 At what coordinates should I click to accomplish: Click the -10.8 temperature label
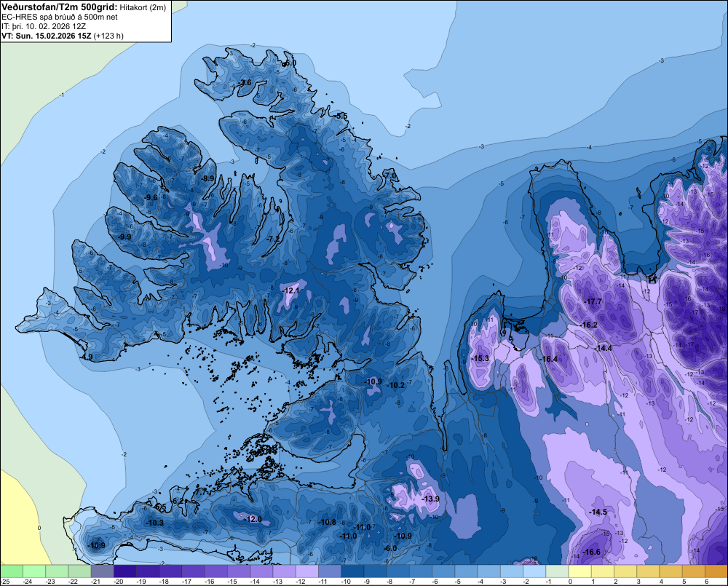(328, 523)
